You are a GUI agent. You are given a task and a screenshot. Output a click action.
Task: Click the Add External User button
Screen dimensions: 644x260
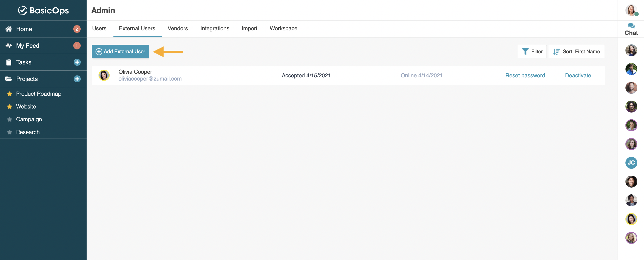[120, 51]
